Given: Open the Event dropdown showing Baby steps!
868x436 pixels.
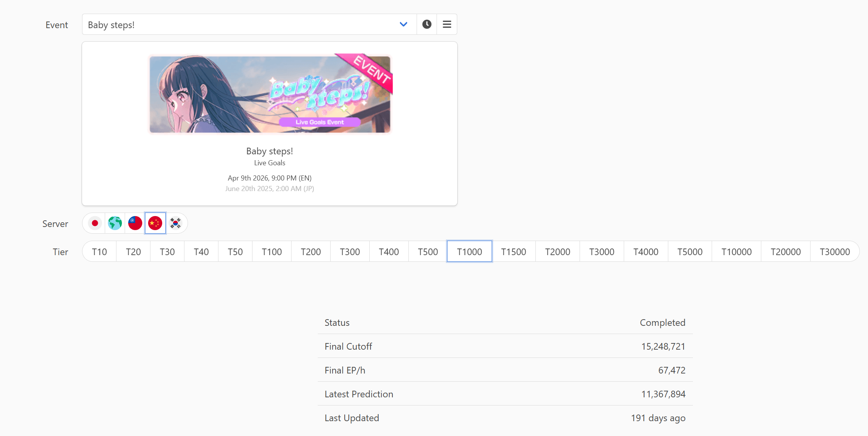Looking at the screenshot, I should pos(249,24).
